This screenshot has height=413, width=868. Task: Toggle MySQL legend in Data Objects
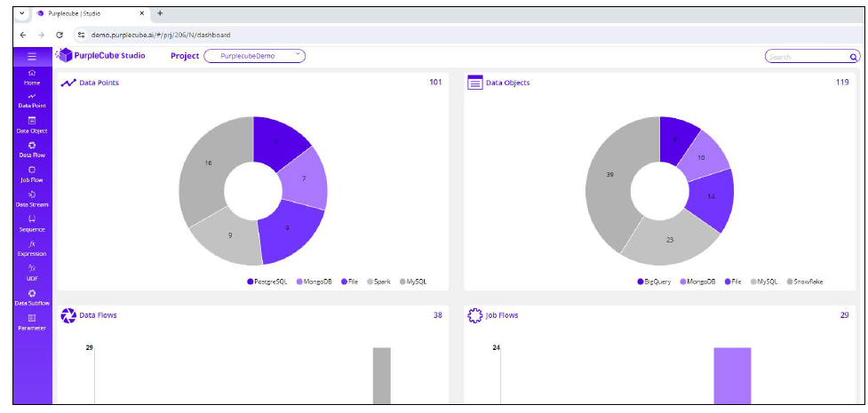click(x=764, y=282)
